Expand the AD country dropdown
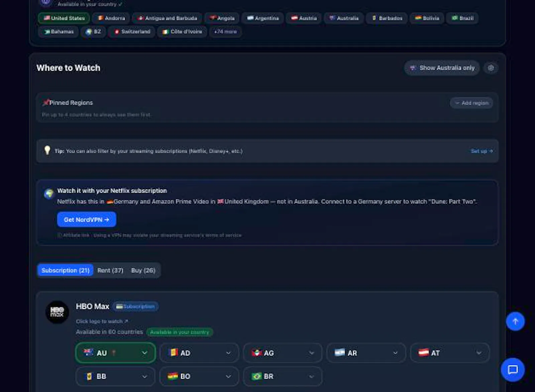Screen dimensions: 535x392 point(199,353)
